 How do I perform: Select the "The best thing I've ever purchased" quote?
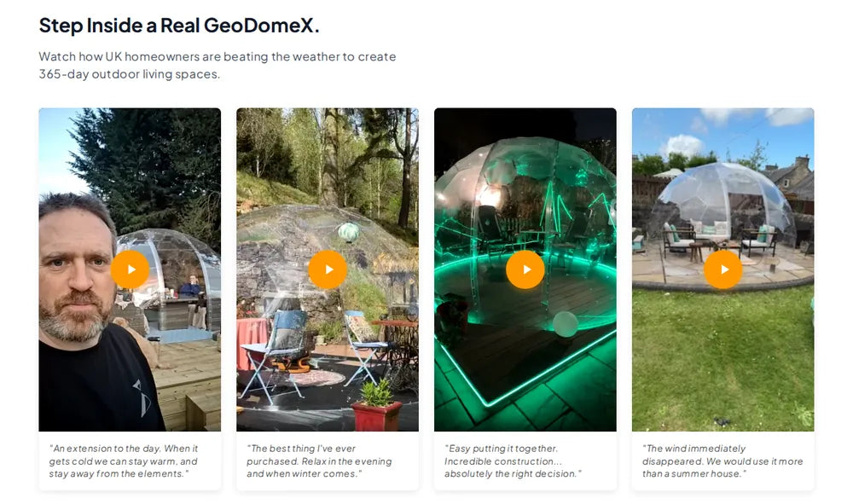(x=319, y=461)
